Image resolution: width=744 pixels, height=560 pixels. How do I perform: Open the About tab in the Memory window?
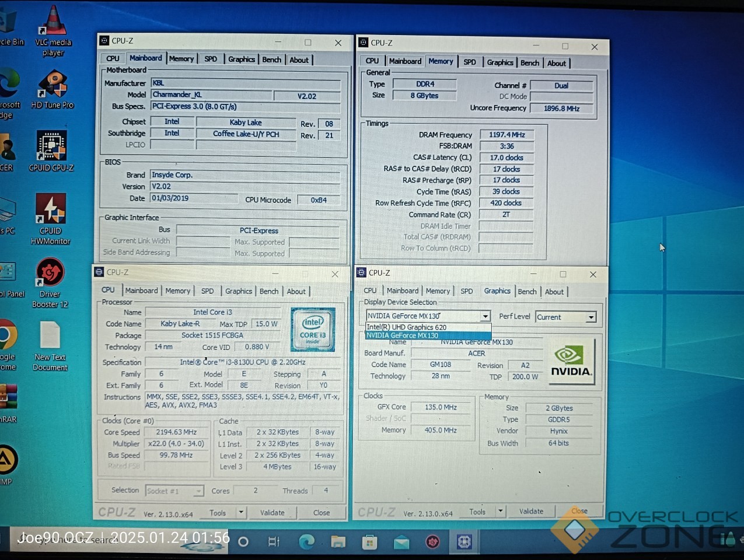tap(556, 63)
